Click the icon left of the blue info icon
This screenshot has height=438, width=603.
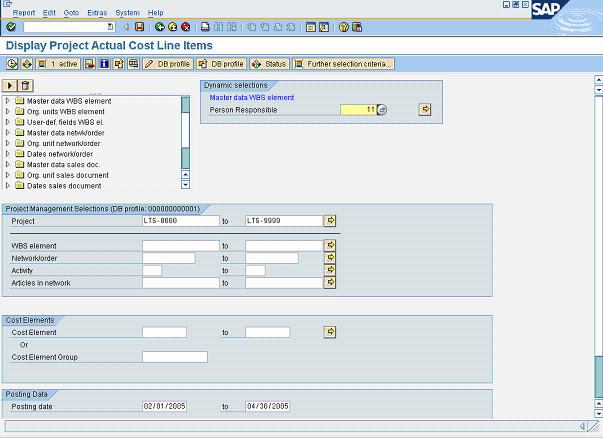coord(90,64)
